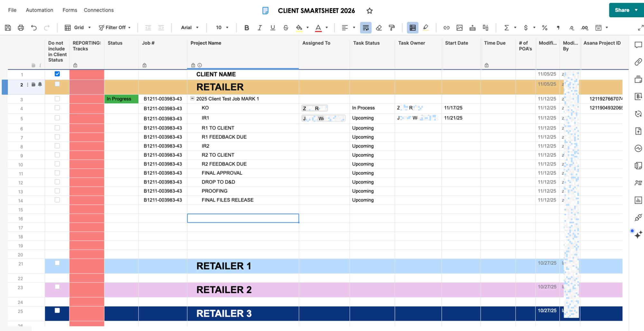Click the fill background color bucket

coord(299,28)
